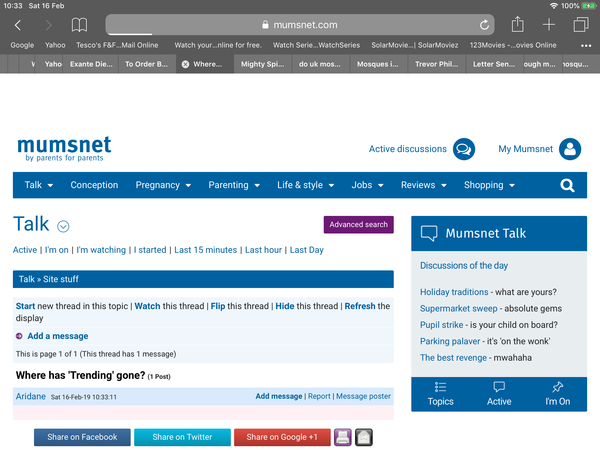Open Active discussions chat bubble icon

463,149
